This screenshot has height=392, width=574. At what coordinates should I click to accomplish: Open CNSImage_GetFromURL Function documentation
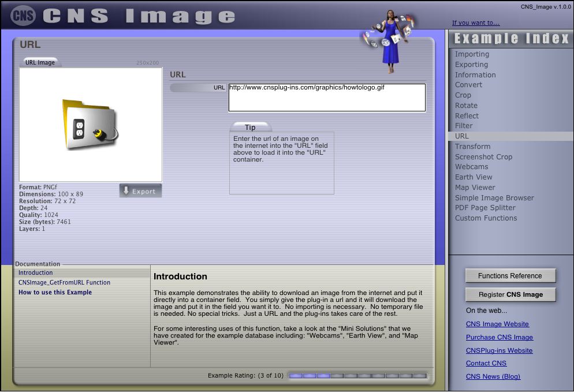point(65,282)
